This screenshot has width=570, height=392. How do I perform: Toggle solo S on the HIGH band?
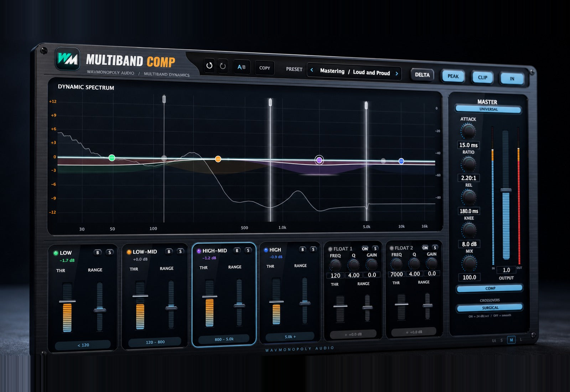[313, 249]
